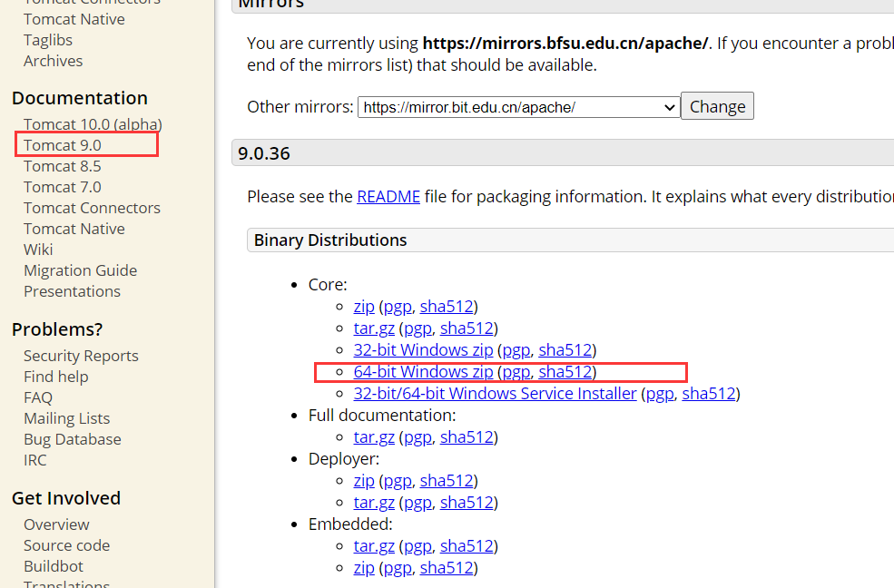Open the IRC link
The width and height of the screenshot is (894, 588).
click(x=34, y=460)
